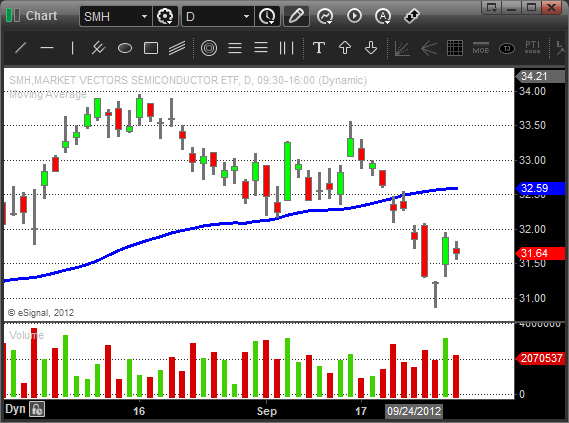Click the link windows arrows icon
Image resolution: width=569 pixels, height=423 pixels.
click(x=412, y=16)
